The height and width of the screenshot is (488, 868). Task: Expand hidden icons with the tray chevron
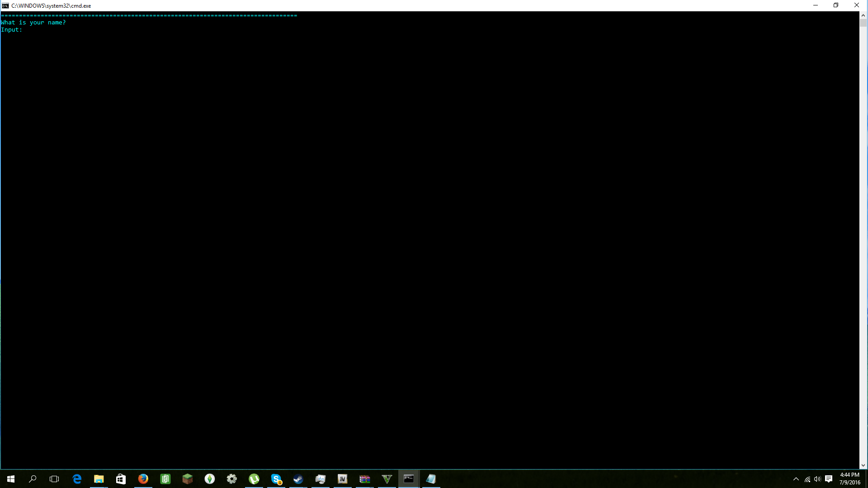click(x=796, y=479)
